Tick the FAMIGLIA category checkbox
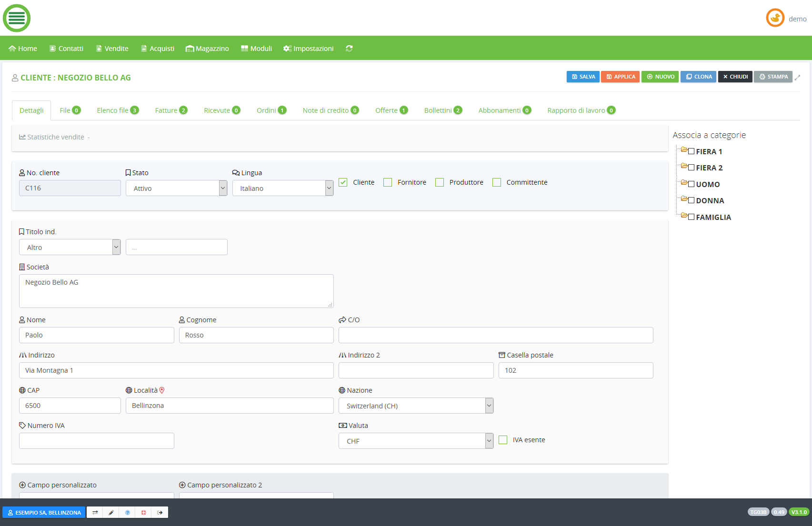812x526 pixels. tap(691, 217)
